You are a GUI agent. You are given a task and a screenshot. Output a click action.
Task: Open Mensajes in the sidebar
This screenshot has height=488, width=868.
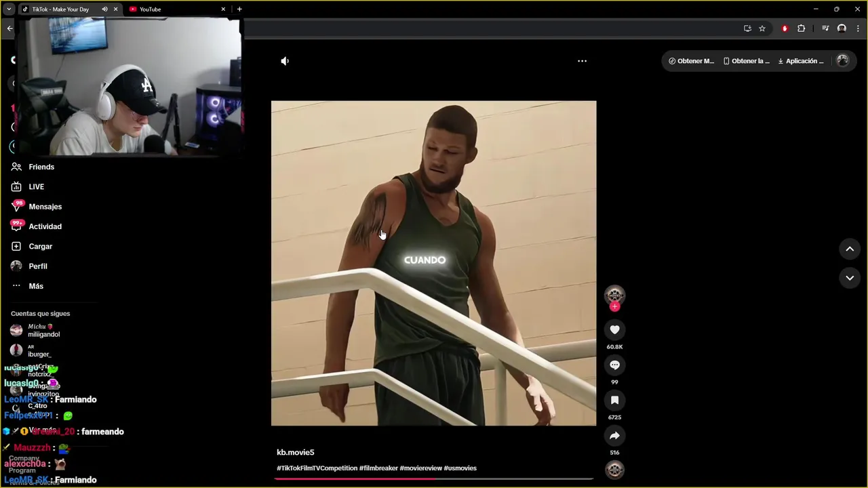45,207
